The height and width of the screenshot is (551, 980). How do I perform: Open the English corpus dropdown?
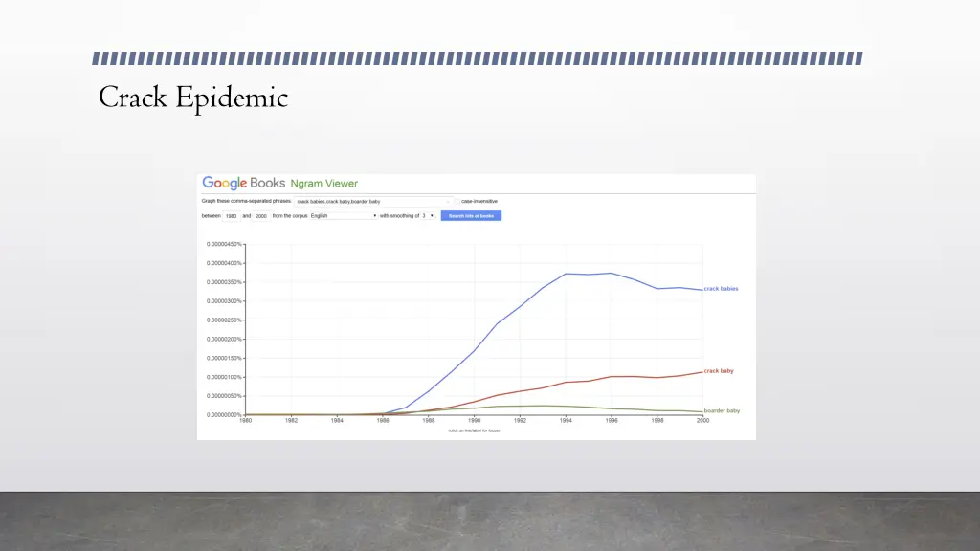pyautogui.click(x=344, y=216)
